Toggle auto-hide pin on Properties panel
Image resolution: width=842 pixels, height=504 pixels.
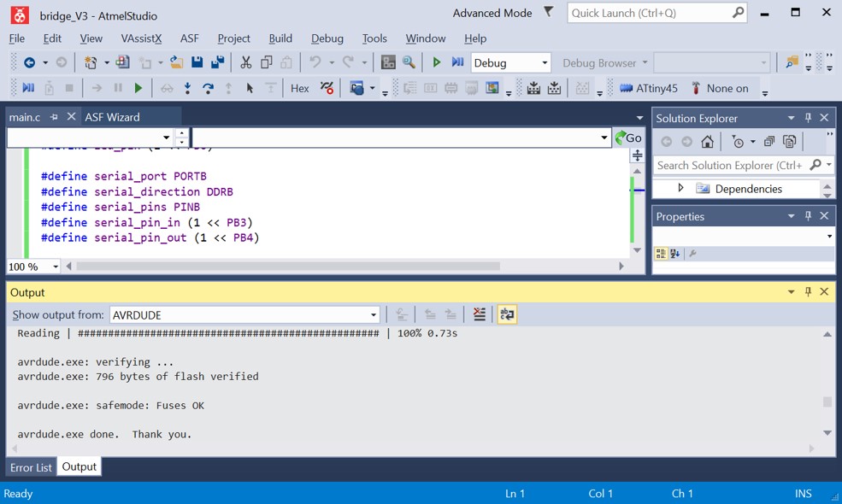click(808, 216)
